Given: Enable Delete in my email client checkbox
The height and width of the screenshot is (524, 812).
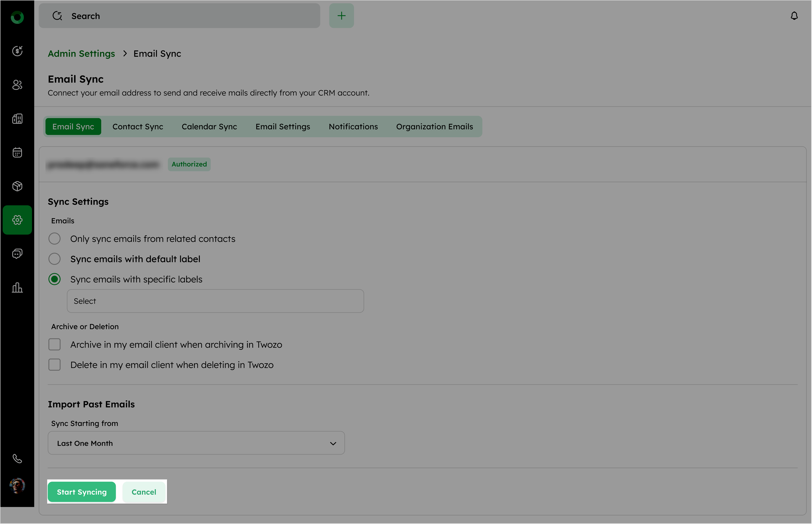Looking at the screenshot, I should pos(55,365).
